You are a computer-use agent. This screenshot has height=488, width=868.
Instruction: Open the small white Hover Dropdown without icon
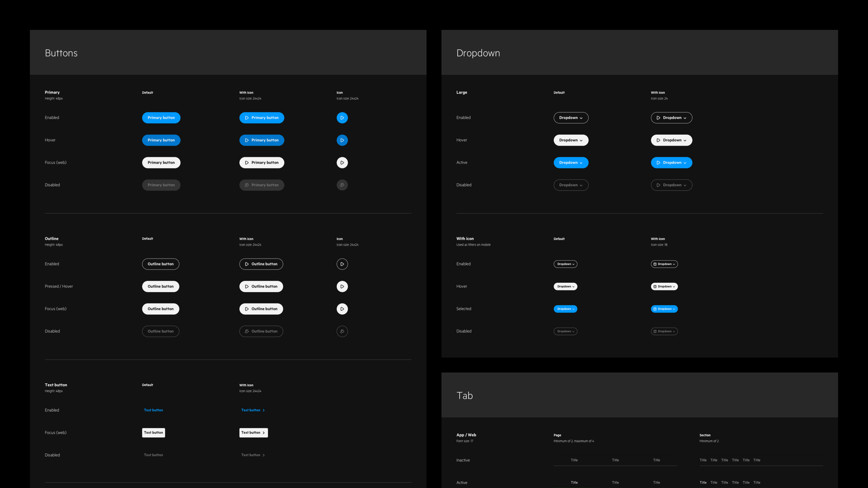tap(565, 286)
